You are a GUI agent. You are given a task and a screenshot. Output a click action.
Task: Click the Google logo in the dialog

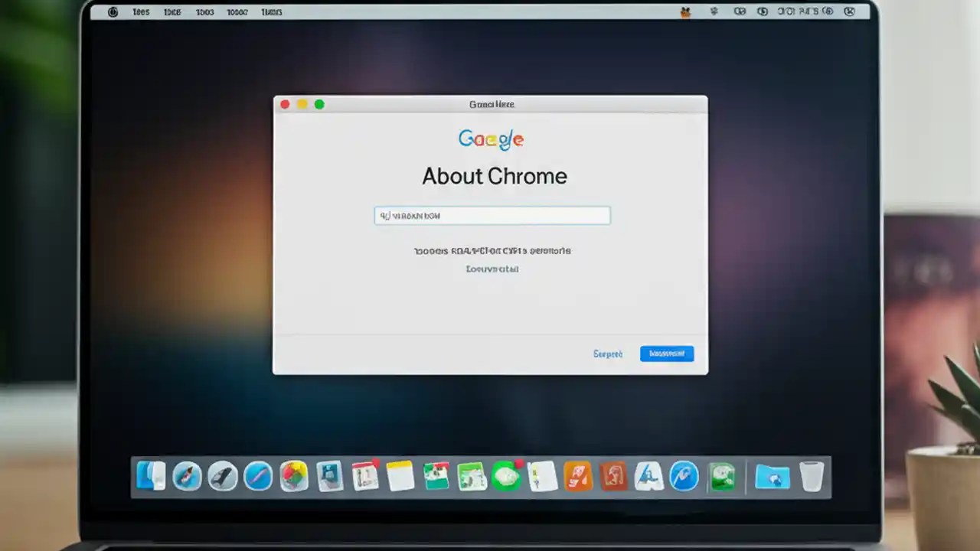pos(492,139)
